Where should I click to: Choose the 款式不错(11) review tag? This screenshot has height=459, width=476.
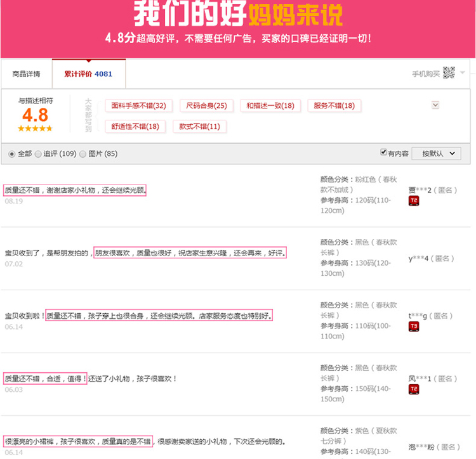(x=199, y=126)
